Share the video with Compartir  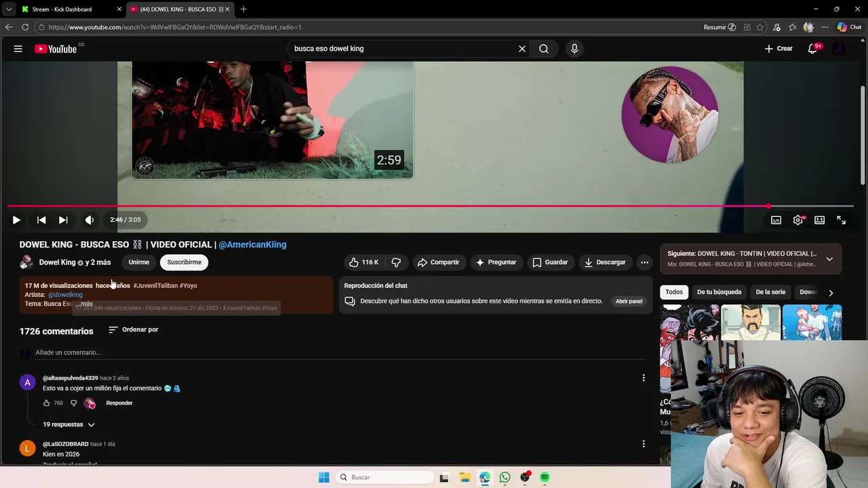438,262
